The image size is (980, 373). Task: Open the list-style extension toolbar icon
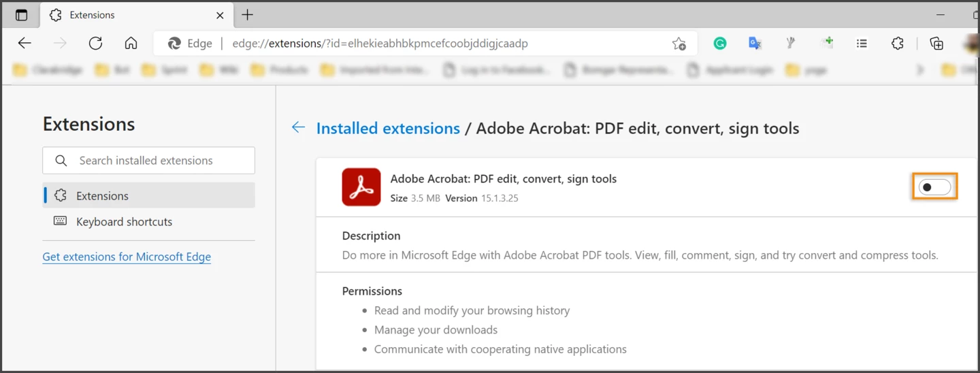point(862,44)
